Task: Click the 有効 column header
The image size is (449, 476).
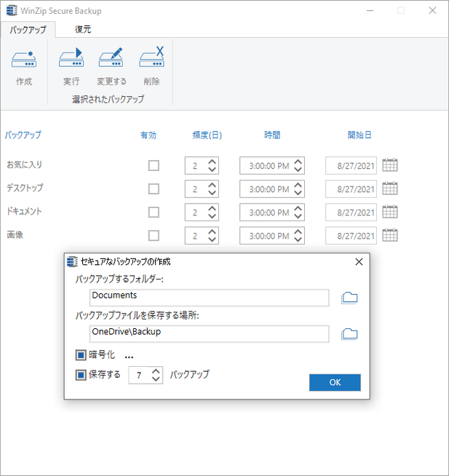Action: [x=148, y=135]
